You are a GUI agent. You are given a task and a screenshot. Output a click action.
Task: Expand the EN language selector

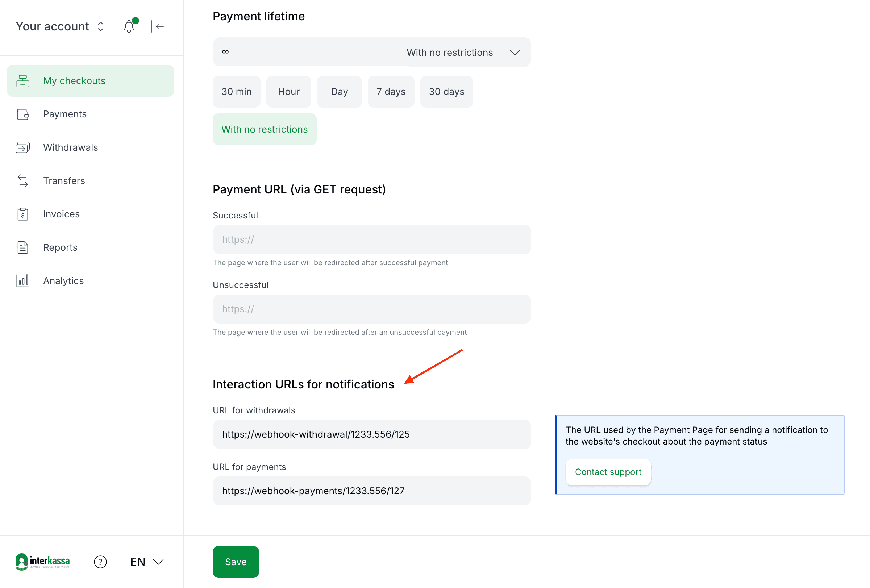pos(146,562)
